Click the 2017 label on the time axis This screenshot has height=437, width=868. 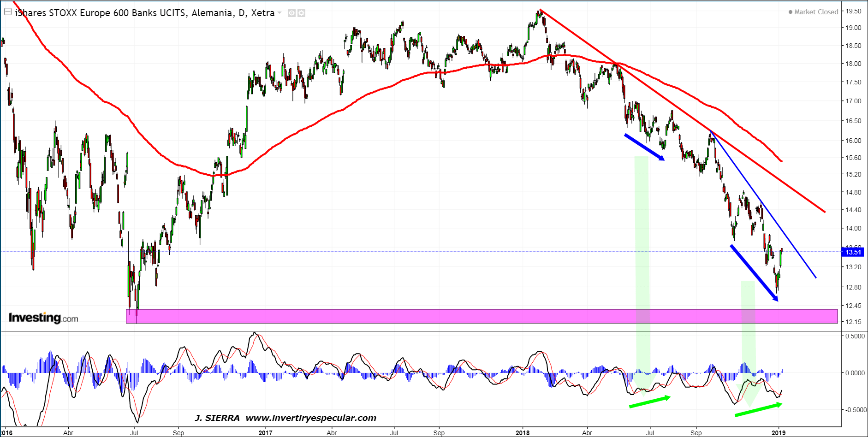pyautogui.click(x=265, y=432)
